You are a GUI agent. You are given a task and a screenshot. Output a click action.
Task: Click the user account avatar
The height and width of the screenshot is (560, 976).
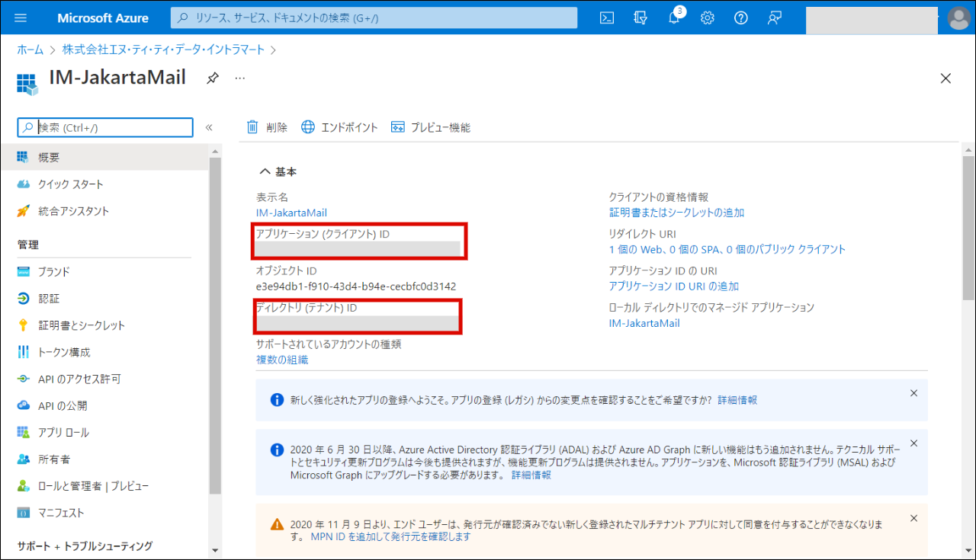958,18
